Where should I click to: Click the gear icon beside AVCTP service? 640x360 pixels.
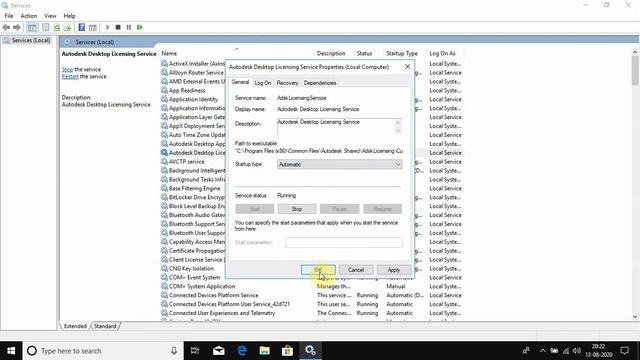[x=164, y=161]
